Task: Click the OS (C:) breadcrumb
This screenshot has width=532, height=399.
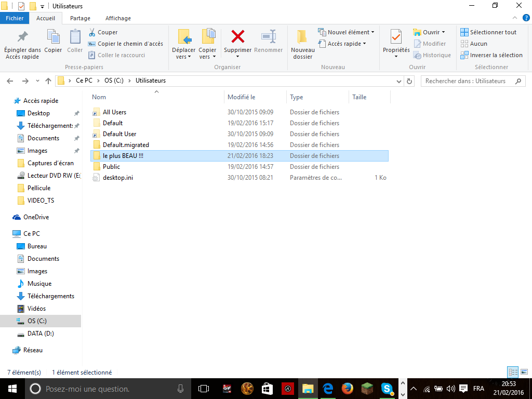Action: [x=114, y=81]
